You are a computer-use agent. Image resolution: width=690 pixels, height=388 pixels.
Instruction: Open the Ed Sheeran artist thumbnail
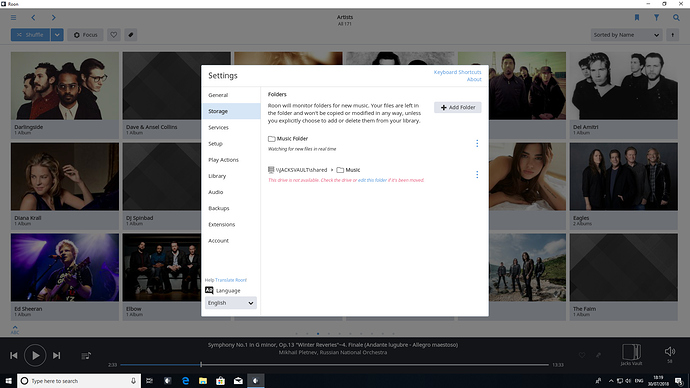tap(65, 267)
